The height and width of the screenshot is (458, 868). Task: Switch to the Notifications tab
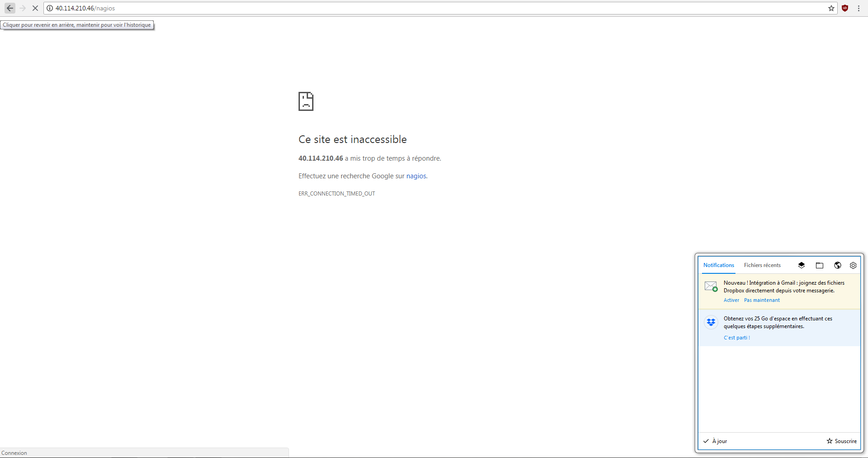coord(719,265)
